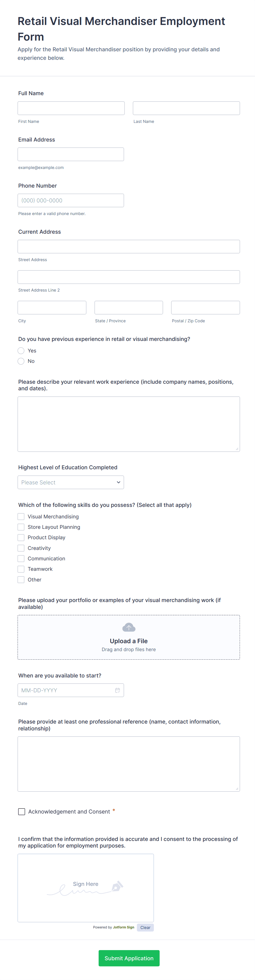Enable the Creativity skill checkbox
255x980 pixels.
(21, 548)
